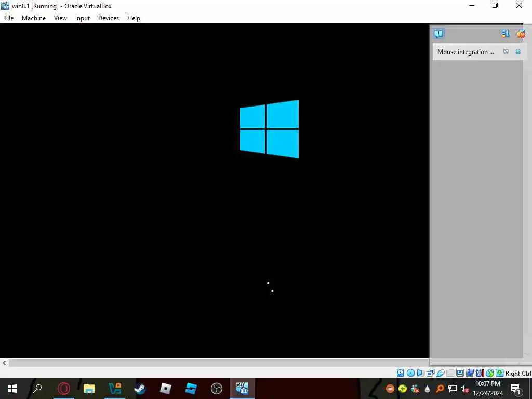Click the recording status bar indicator
This screenshot has height=399, width=532.
click(x=470, y=373)
